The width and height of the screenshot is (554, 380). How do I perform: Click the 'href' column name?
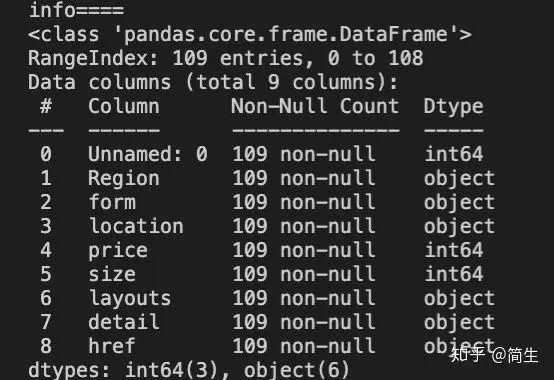click(112, 346)
